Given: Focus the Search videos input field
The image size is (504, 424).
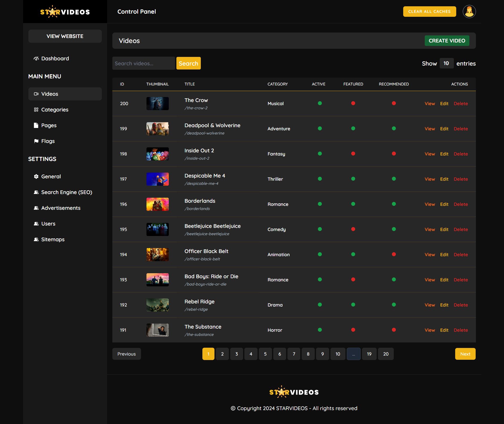Looking at the screenshot, I should pos(144,63).
